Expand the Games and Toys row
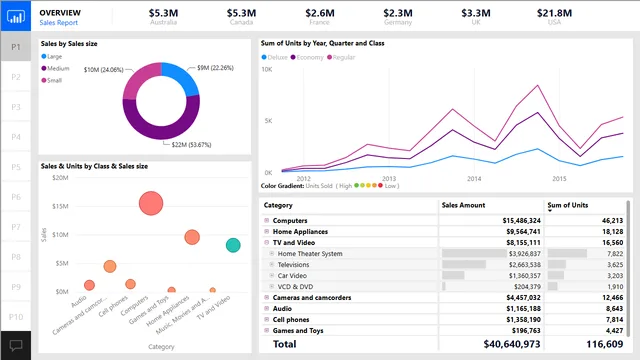 267,331
